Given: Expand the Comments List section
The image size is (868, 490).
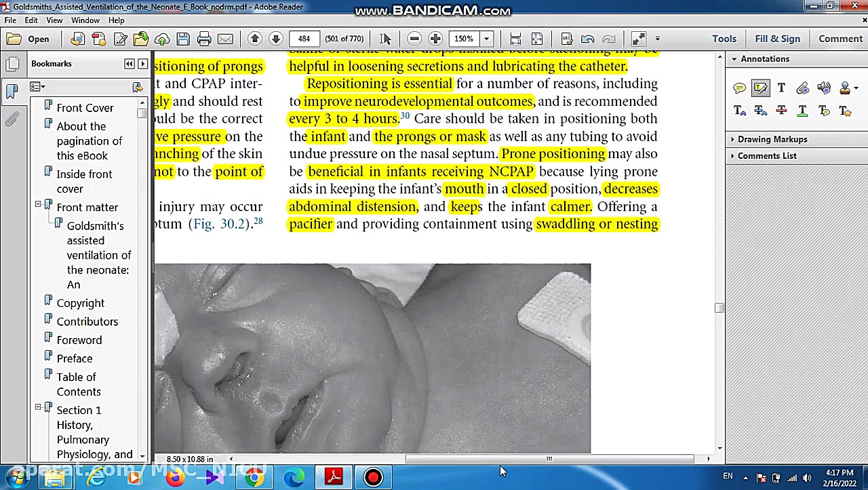Looking at the screenshot, I should pos(766,156).
